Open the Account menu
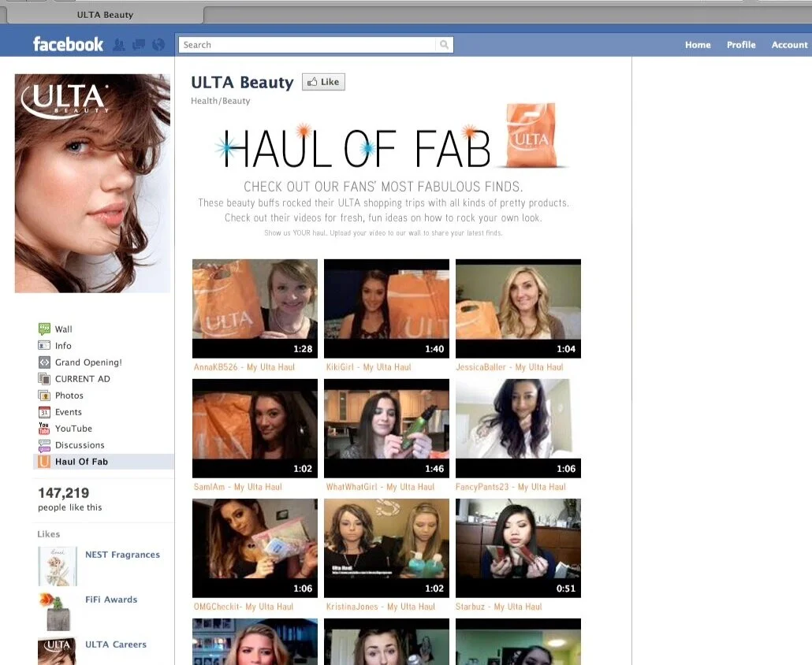Screen dimensions: 812x665 789,45
